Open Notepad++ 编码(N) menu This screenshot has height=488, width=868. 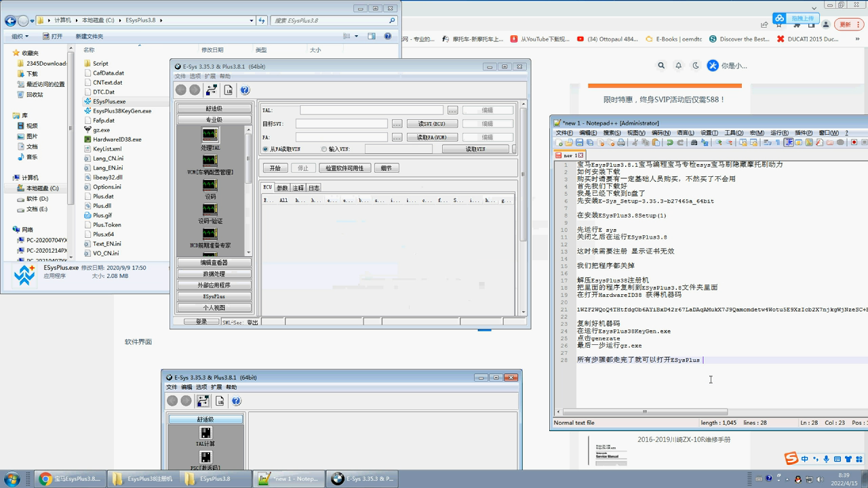(x=661, y=133)
